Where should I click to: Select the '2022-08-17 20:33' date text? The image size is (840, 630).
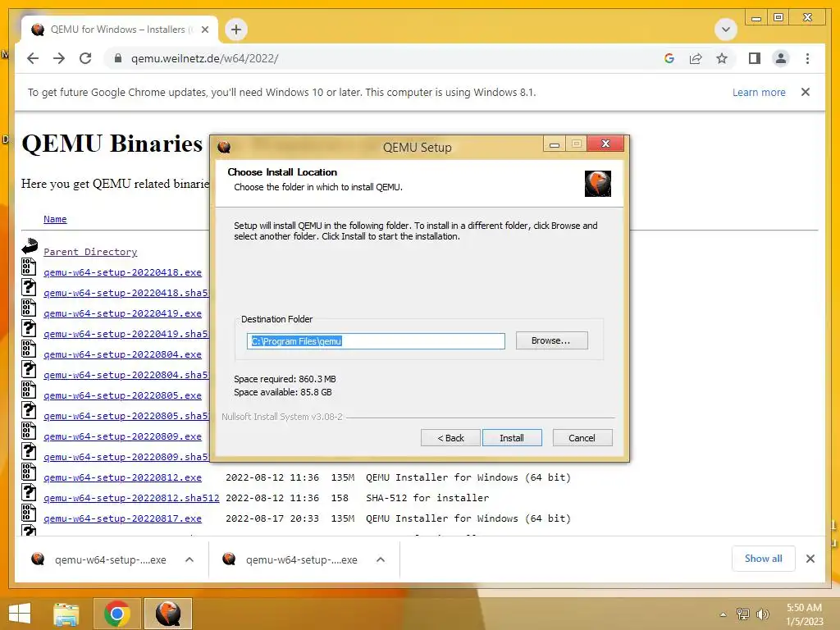272,518
